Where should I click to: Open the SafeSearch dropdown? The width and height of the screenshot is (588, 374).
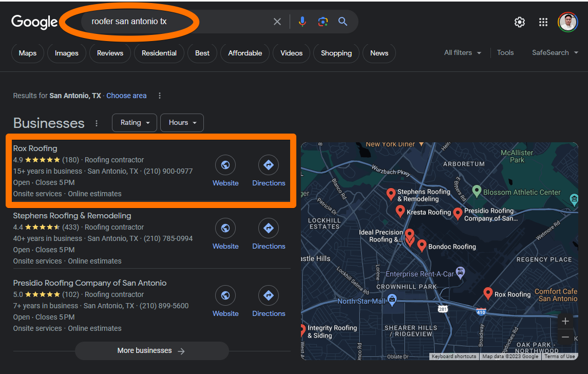555,53
